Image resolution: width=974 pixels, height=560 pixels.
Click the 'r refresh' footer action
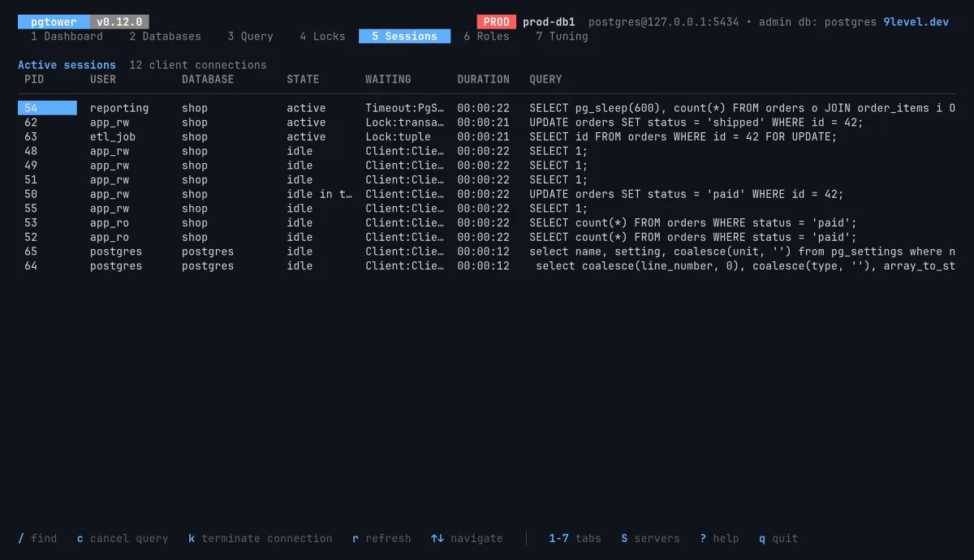point(381,538)
